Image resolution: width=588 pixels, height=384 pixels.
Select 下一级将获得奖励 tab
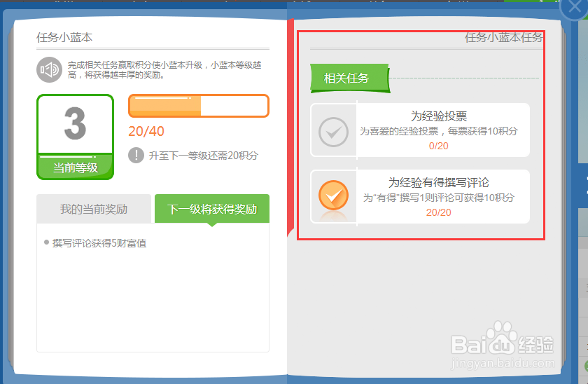pos(212,209)
